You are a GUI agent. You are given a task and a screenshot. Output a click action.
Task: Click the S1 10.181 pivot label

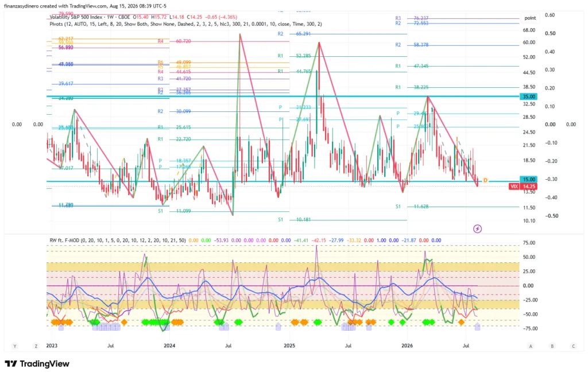pyautogui.click(x=295, y=220)
